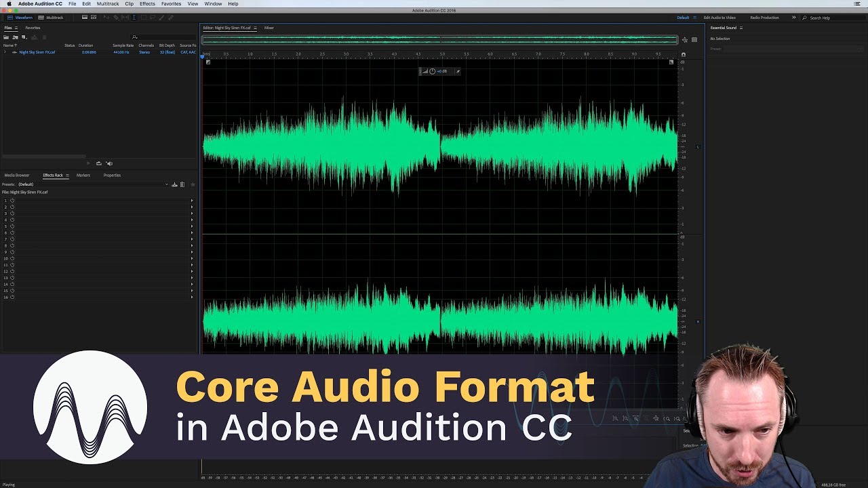Expand Night Sky Siren FX.caf file row

(5, 52)
